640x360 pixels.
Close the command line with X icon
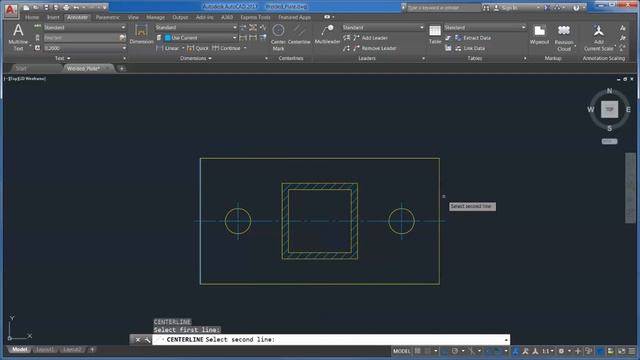tap(138, 340)
